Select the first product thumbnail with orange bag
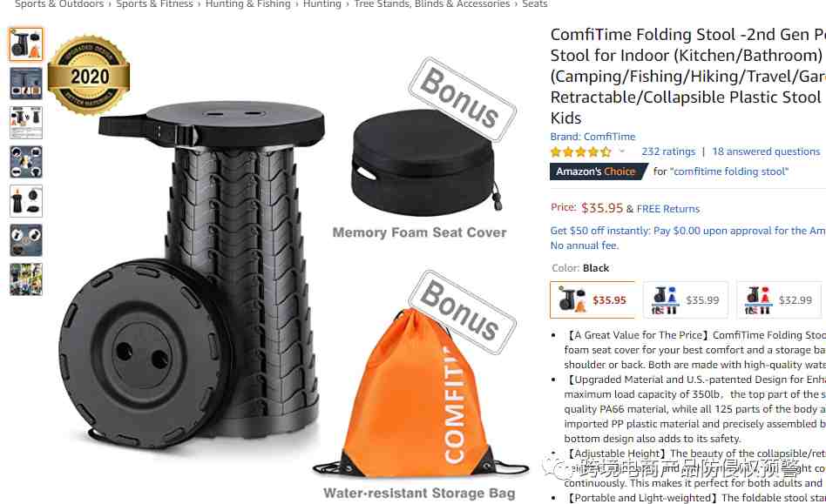This screenshot has height=504, width=826. (x=26, y=44)
